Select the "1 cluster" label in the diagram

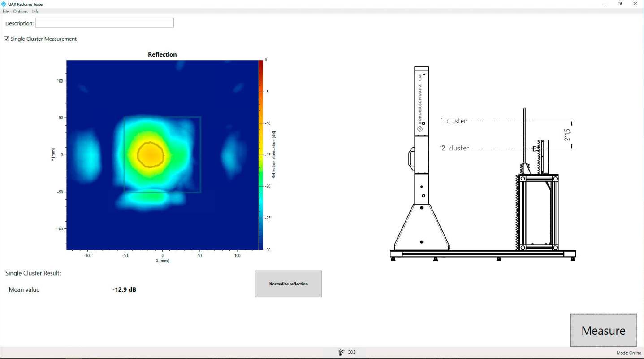453,121
